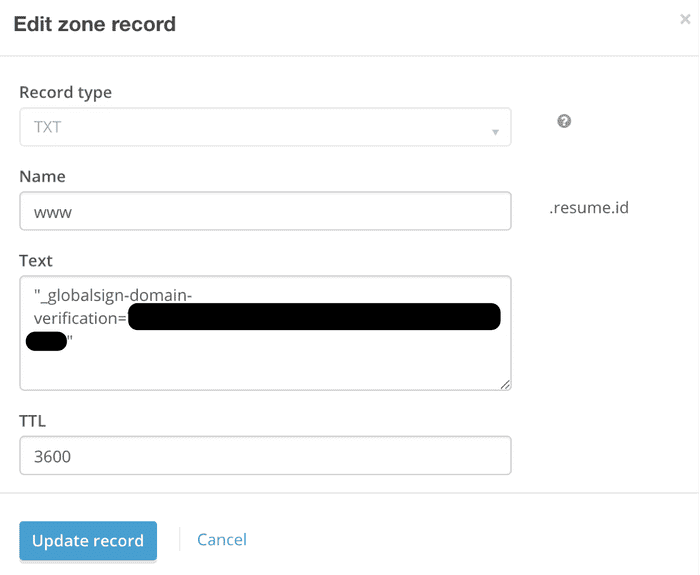Open the Record type dropdown showing TXT

265,128
